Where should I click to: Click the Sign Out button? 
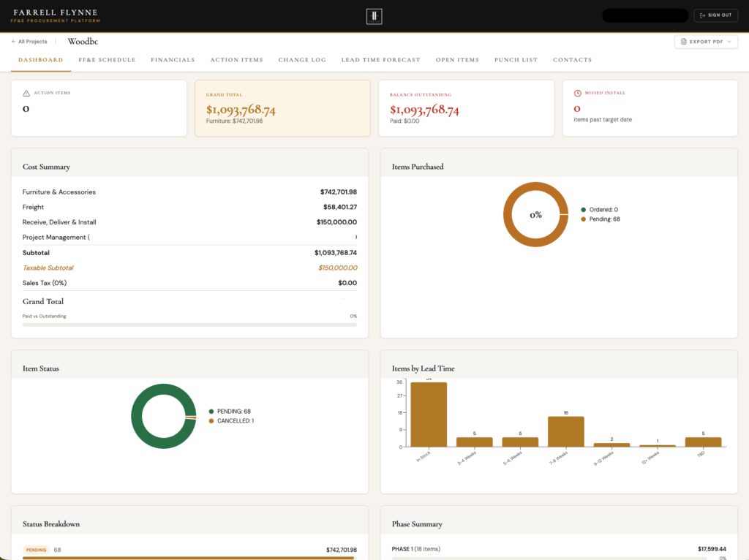tap(715, 15)
